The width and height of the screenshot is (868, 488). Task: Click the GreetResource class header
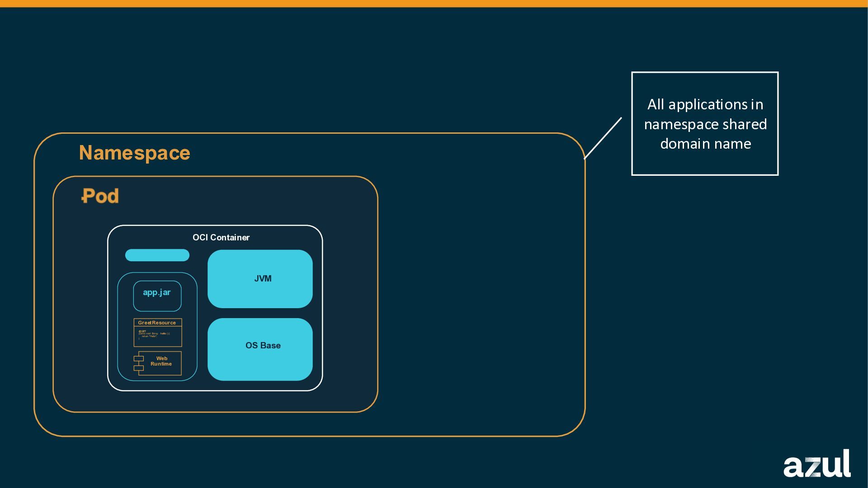pyautogui.click(x=157, y=323)
